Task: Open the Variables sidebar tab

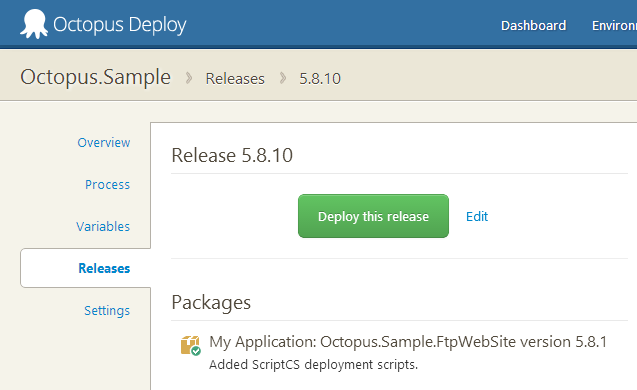Action: 103,226
